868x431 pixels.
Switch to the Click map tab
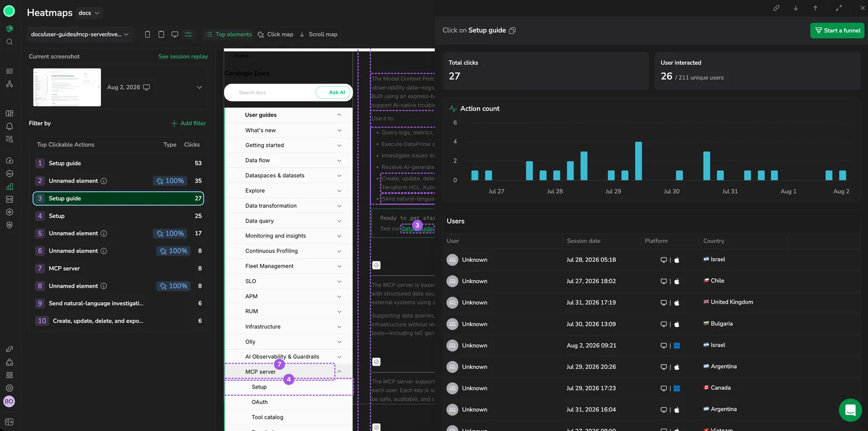(275, 34)
